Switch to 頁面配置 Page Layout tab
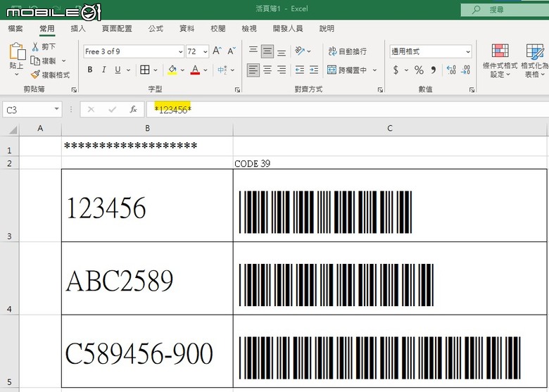 click(117, 28)
